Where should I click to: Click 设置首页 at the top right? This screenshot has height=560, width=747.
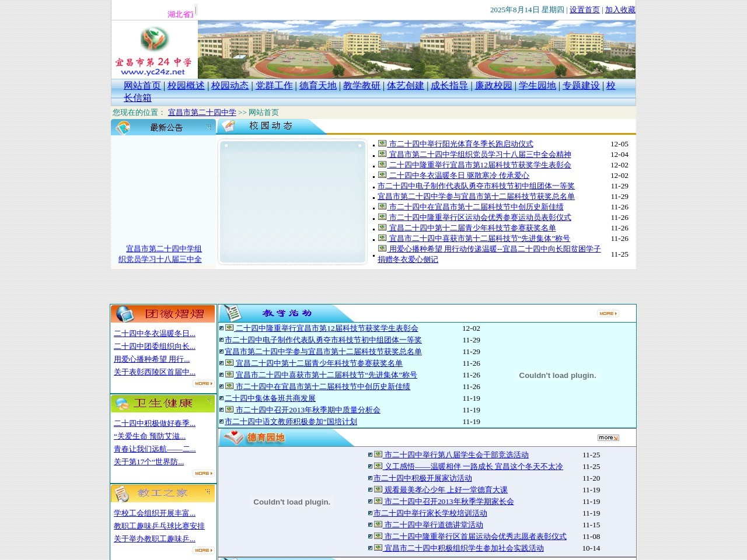click(584, 10)
